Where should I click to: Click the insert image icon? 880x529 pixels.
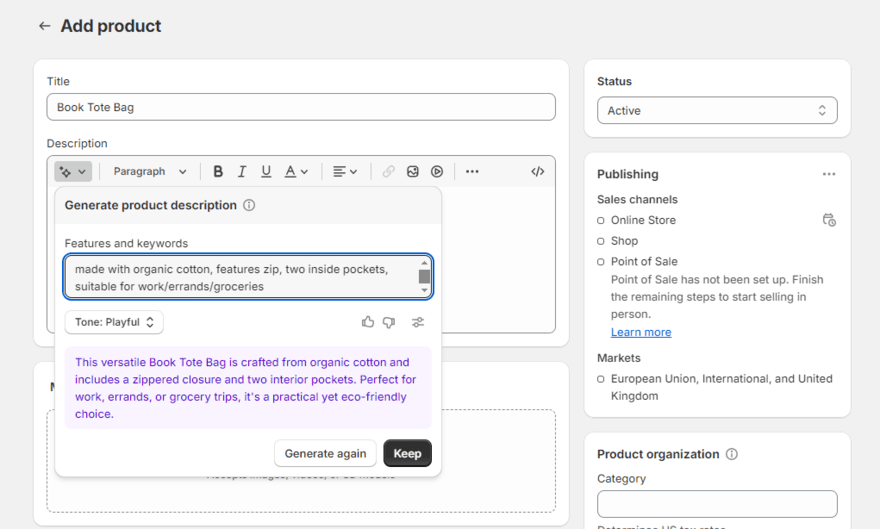coord(413,172)
